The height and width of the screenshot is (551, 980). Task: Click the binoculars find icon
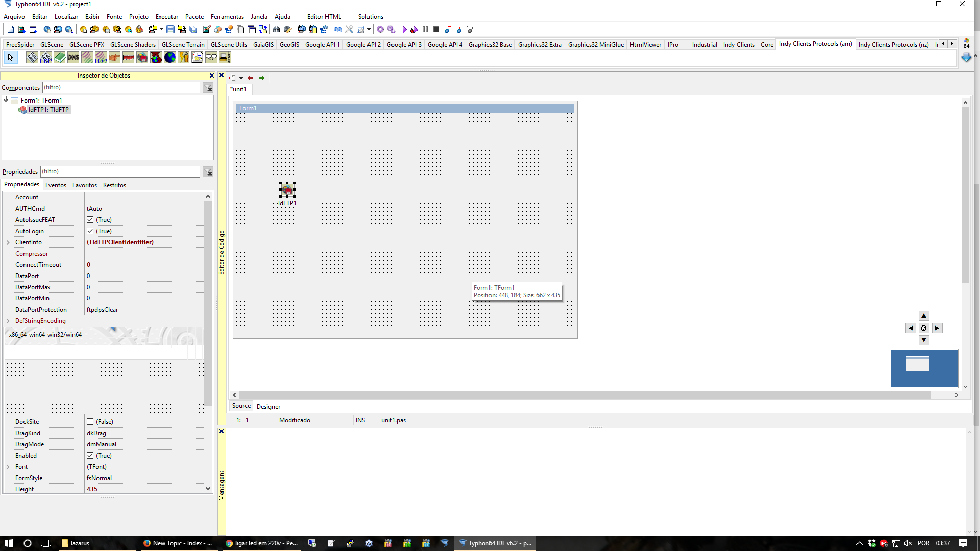click(277, 30)
